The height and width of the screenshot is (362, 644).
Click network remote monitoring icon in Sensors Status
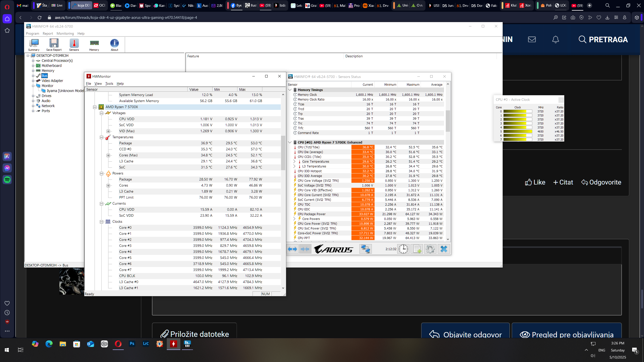365,249
